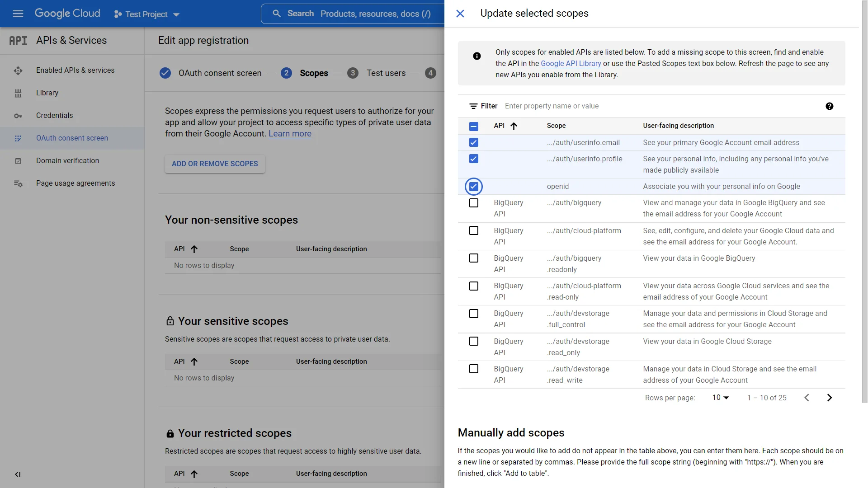Click the help question mark icon in filter bar
Screen dimensions: 868x488
[829, 106]
